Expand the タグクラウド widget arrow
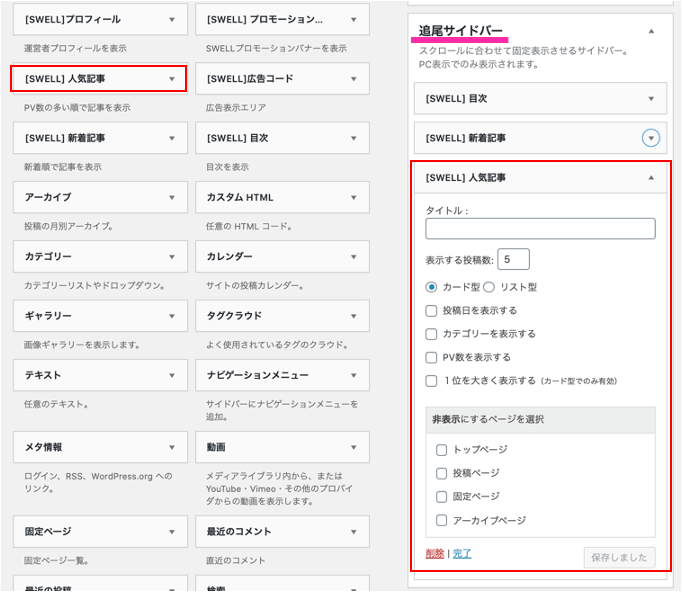This screenshot has width=682, height=592. 354,316
